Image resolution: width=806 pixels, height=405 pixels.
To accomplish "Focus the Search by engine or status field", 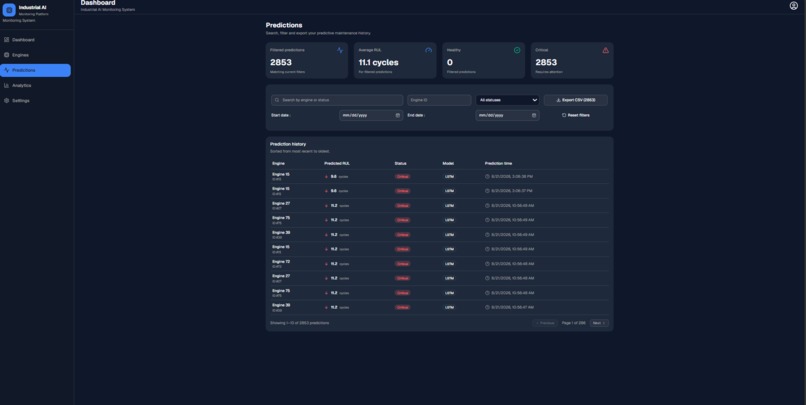I will tap(337, 100).
